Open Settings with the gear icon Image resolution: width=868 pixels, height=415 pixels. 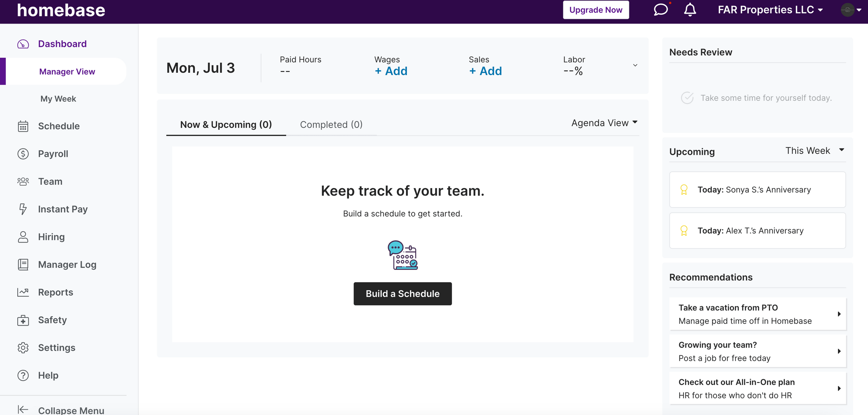(x=23, y=348)
